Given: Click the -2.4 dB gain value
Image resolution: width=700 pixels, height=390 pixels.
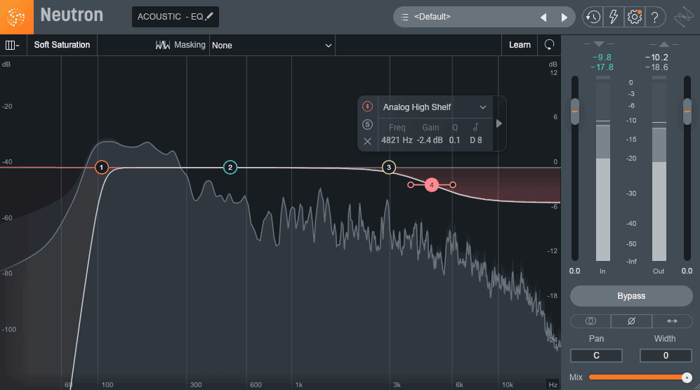Looking at the screenshot, I should 430,140.
